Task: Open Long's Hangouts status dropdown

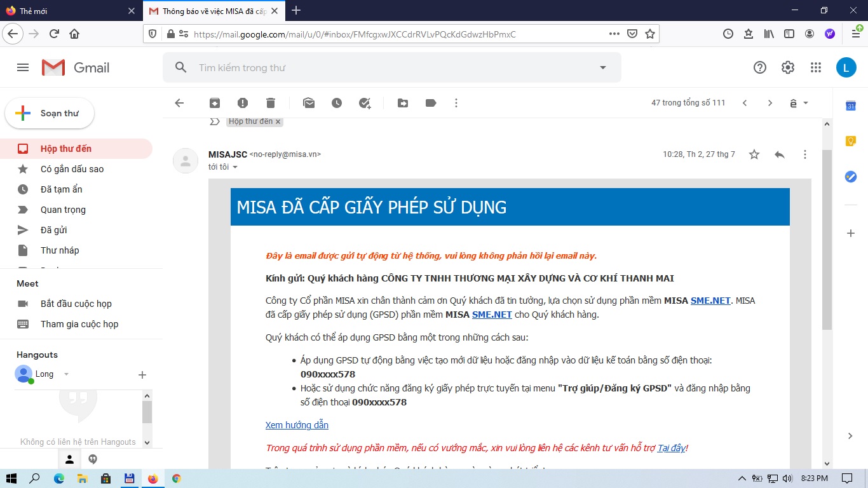Action: point(66,374)
